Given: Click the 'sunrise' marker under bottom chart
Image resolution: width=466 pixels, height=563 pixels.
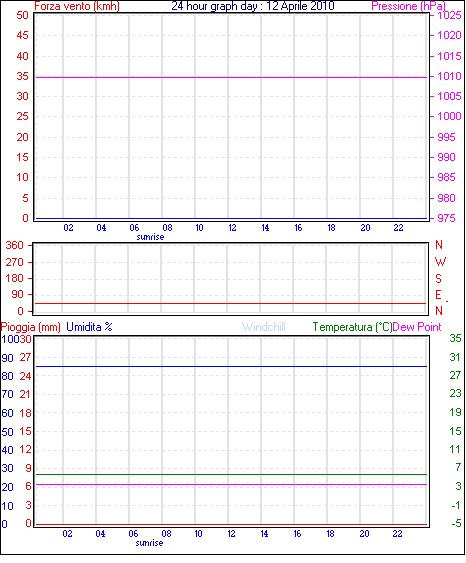Looking at the screenshot, I should coord(149,543).
